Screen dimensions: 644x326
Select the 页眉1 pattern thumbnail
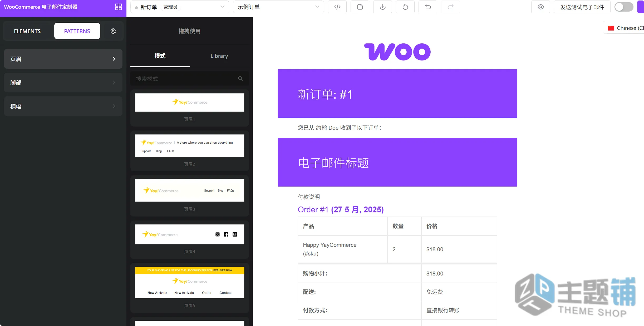point(190,103)
